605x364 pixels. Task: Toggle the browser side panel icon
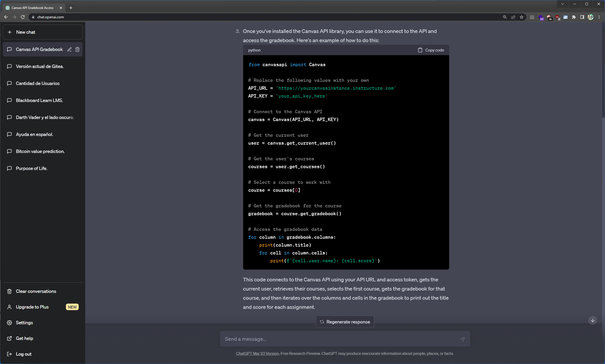pos(582,17)
